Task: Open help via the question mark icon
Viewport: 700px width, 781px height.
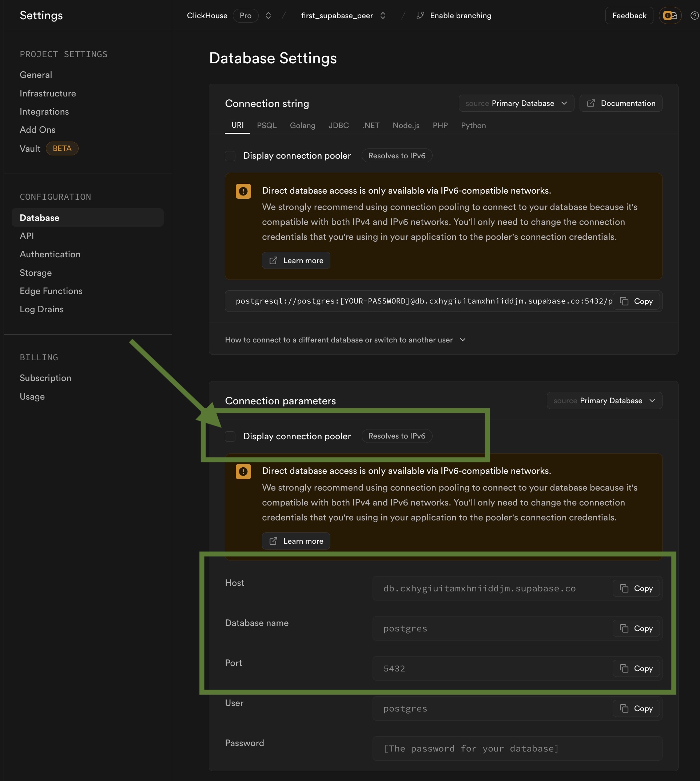Action: 693,15
